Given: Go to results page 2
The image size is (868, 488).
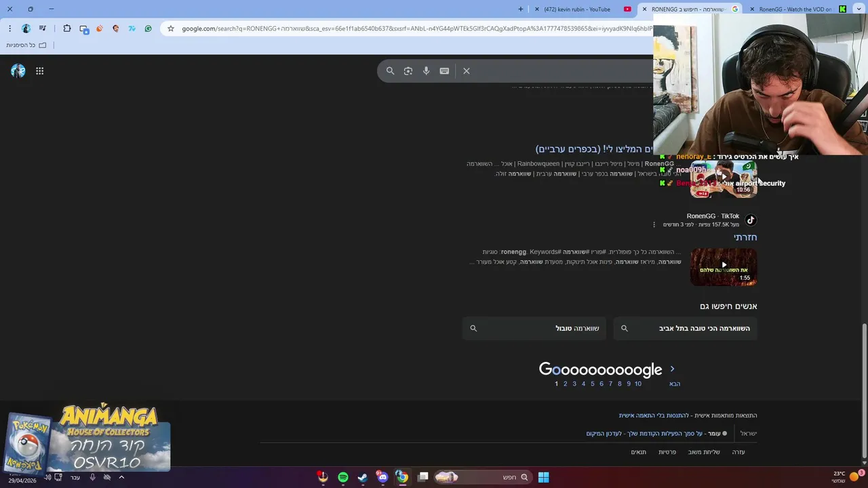Looking at the screenshot, I should (565, 384).
